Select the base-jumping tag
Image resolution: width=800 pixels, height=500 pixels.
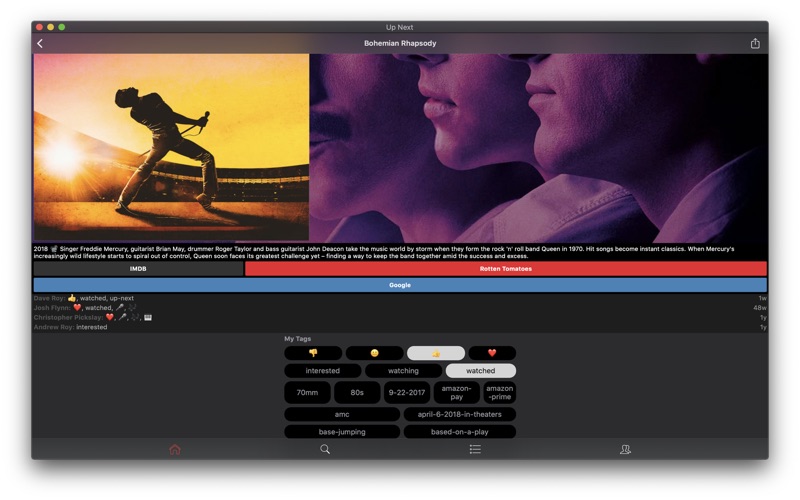tap(342, 432)
